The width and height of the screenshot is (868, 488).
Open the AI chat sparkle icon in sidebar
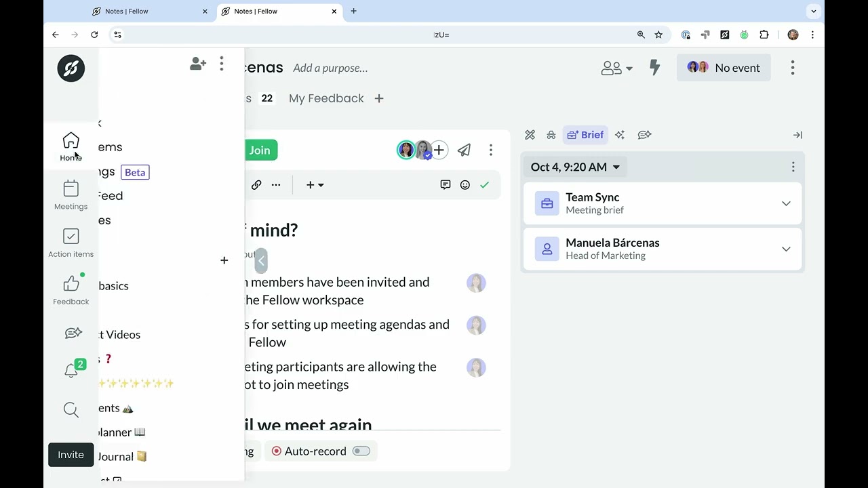tap(73, 333)
